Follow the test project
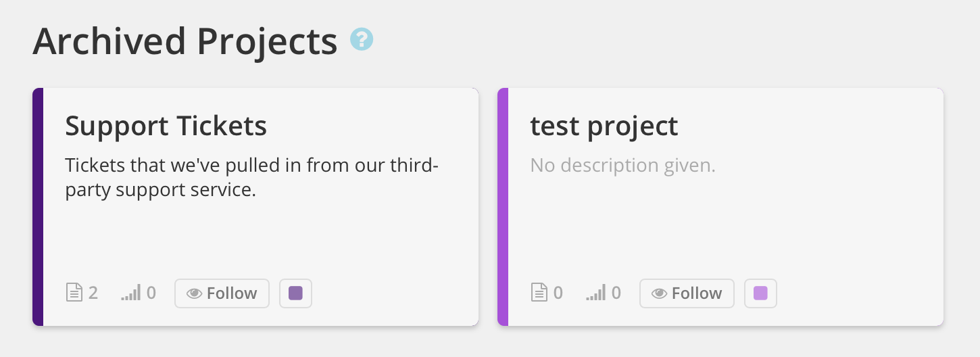This screenshot has height=357, width=980. point(687,293)
